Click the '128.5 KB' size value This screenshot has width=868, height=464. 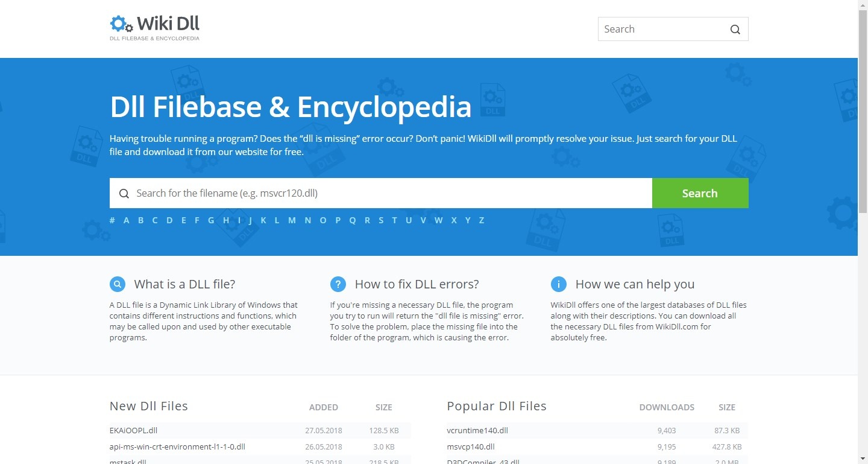[x=383, y=431]
